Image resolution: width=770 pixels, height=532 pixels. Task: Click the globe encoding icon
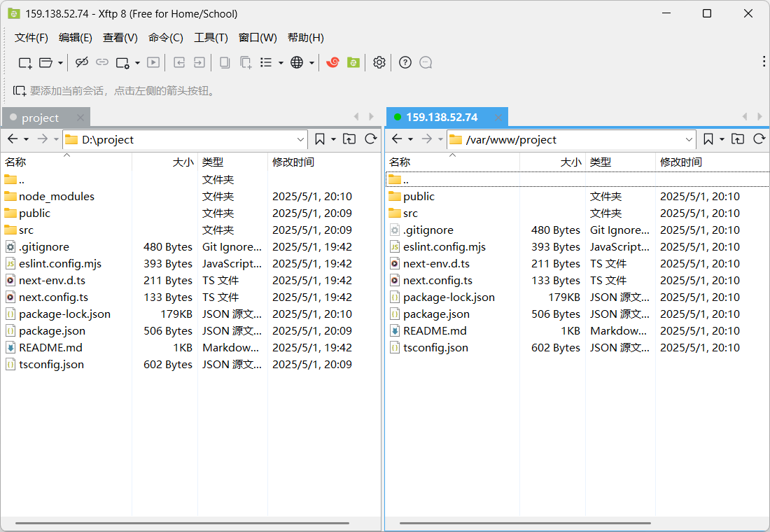coord(297,62)
